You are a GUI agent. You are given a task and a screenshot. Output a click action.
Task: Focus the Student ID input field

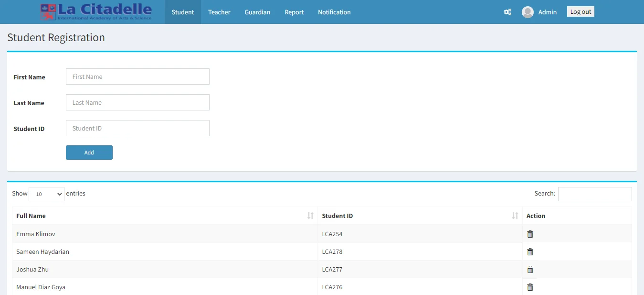(137, 128)
